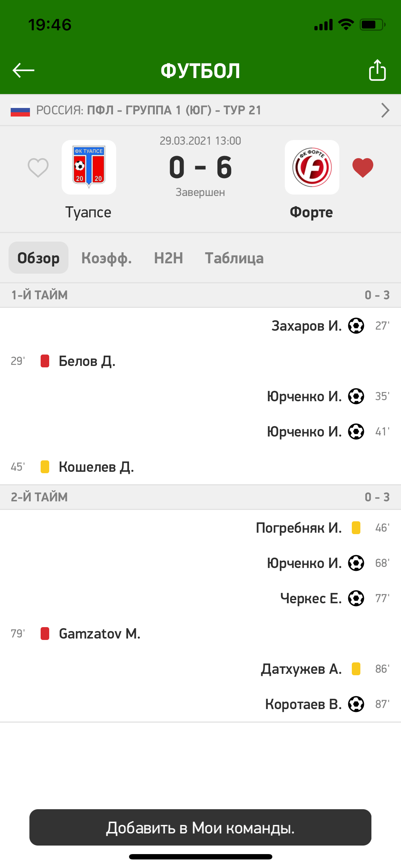
Task: Open the share icon in header
Action: pyautogui.click(x=377, y=70)
